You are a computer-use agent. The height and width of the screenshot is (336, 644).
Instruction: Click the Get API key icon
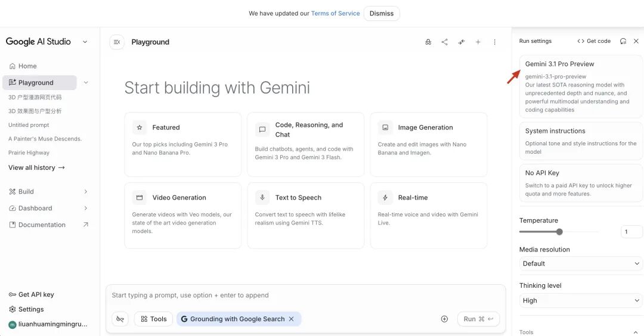(x=13, y=294)
